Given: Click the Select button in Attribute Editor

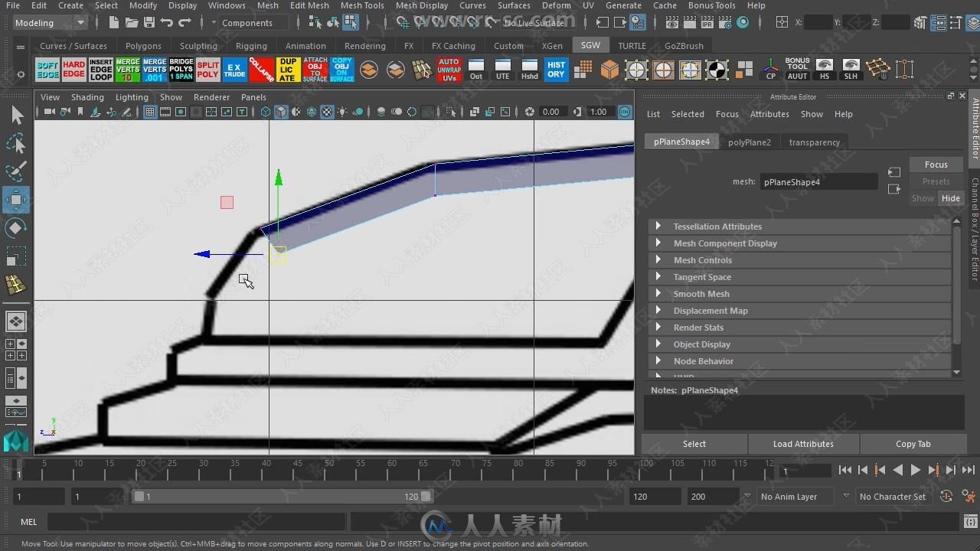Looking at the screenshot, I should coord(694,444).
